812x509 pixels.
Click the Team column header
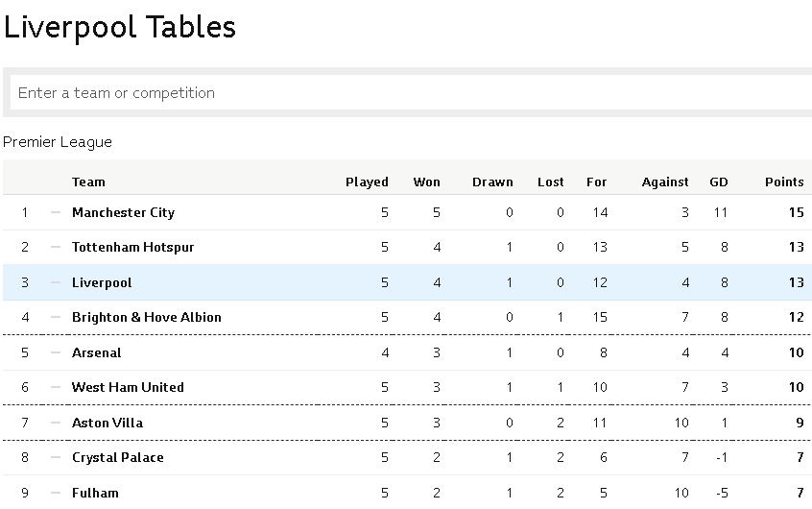click(88, 182)
